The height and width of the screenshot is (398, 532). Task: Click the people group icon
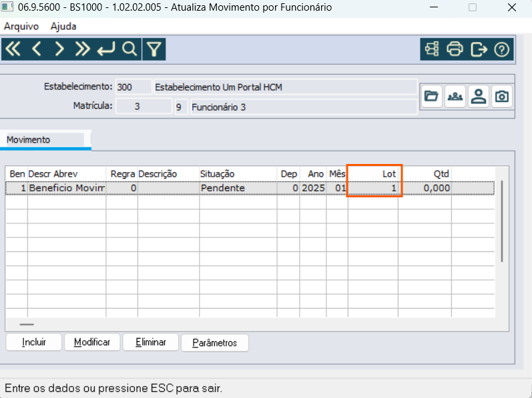(x=455, y=97)
